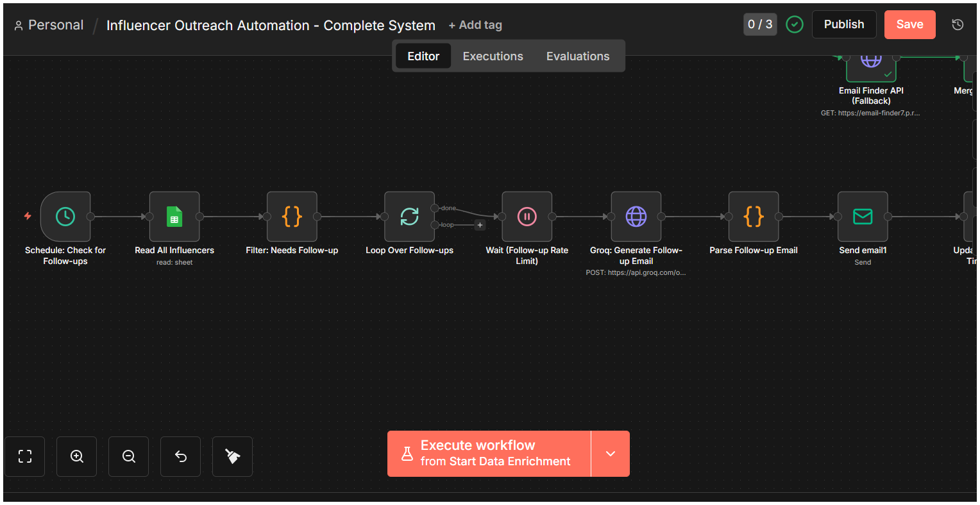Click the trigger lightning bolt icon
980x505 pixels.
[28, 216]
